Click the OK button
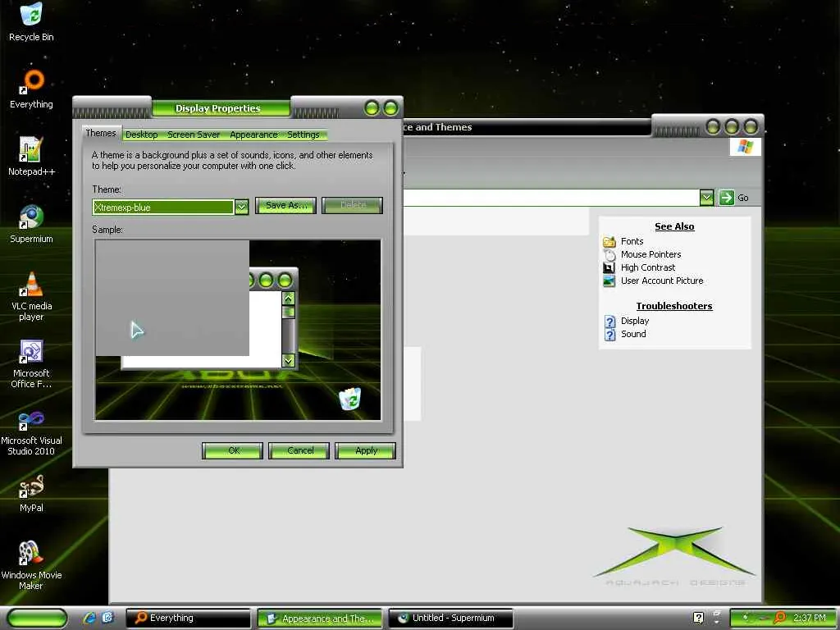The image size is (840, 630). coord(232,450)
